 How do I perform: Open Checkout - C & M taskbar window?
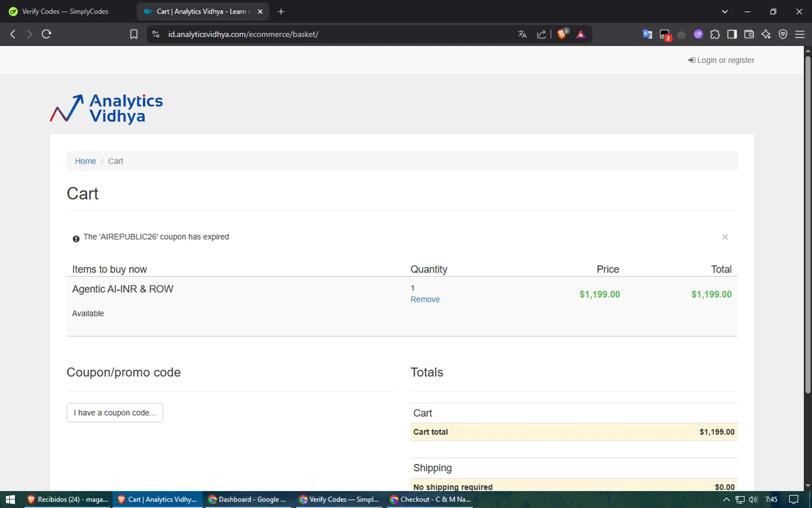430,499
